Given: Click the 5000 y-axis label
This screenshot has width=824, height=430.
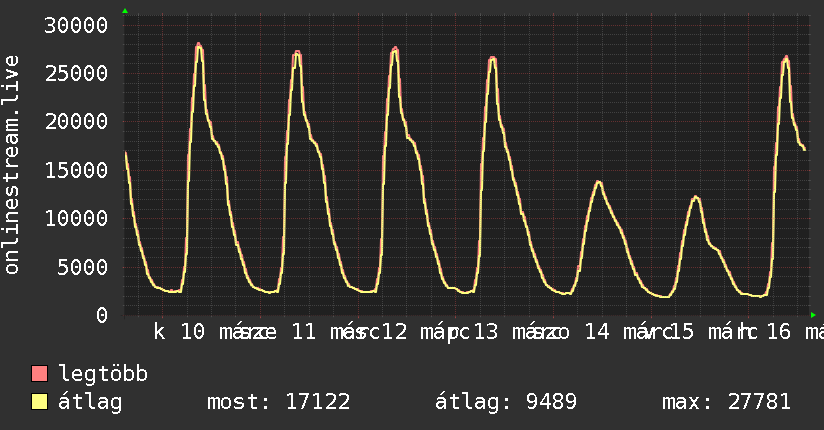Looking at the screenshot, I should tap(83, 267).
